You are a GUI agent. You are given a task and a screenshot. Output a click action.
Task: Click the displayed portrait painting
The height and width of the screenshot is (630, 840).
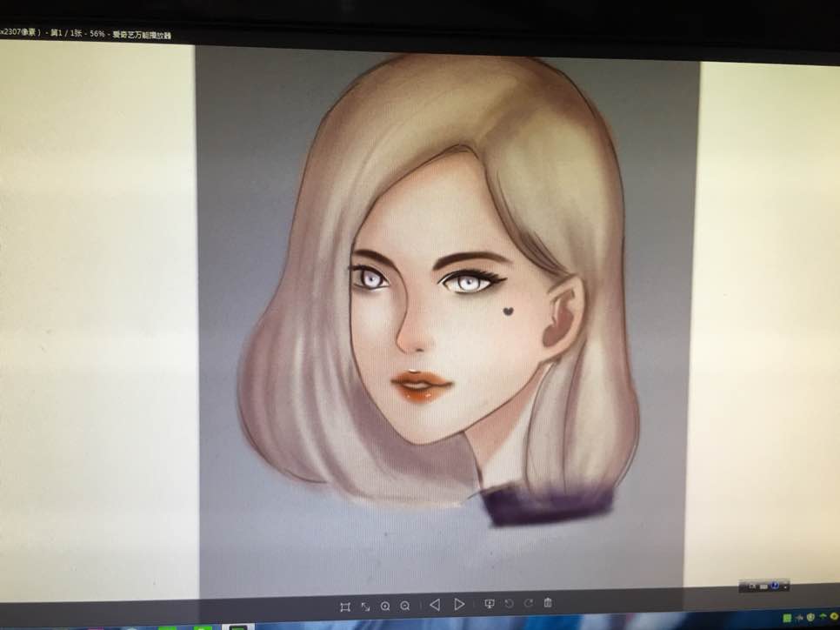tap(449, 322)
